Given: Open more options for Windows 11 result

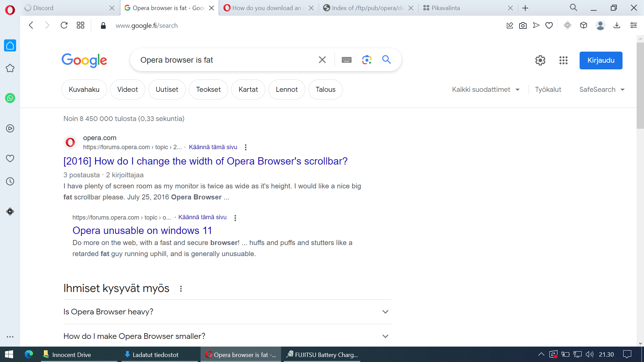Looking at the screenshot, I should (235, 218).
